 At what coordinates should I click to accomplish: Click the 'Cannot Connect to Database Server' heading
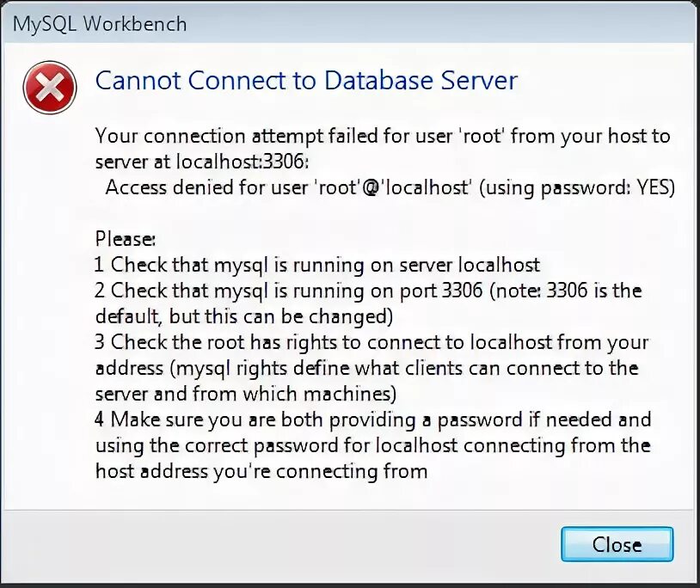point(306,81)
